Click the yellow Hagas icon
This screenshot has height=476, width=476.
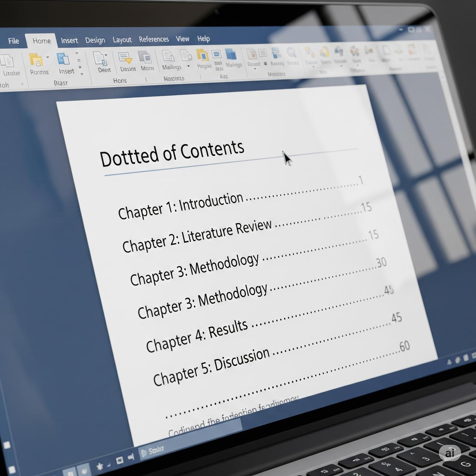click(x=203, y=55)
